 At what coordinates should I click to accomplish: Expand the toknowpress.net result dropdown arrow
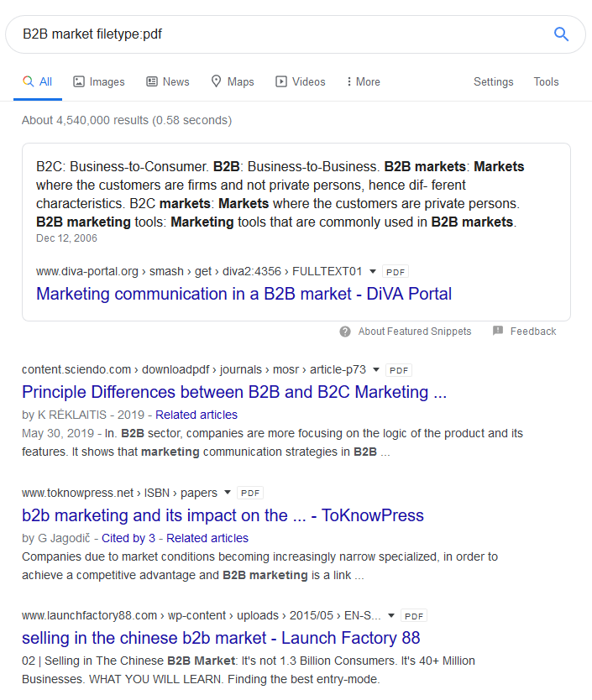pos(228,493)
